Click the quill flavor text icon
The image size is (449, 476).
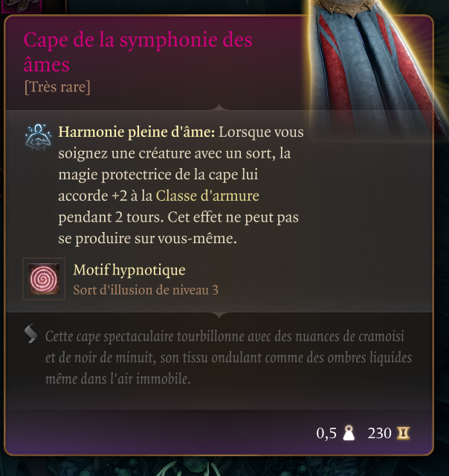click(x=30, y=333)
